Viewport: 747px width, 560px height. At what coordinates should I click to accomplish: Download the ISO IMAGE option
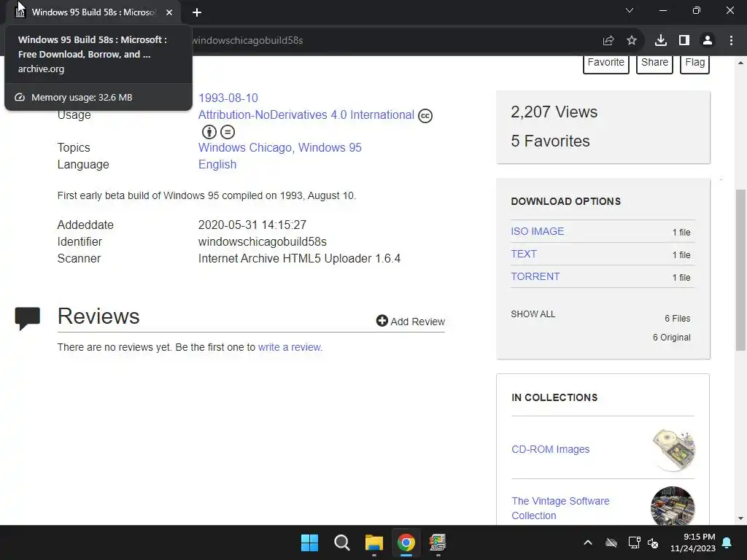pos(538,231)
